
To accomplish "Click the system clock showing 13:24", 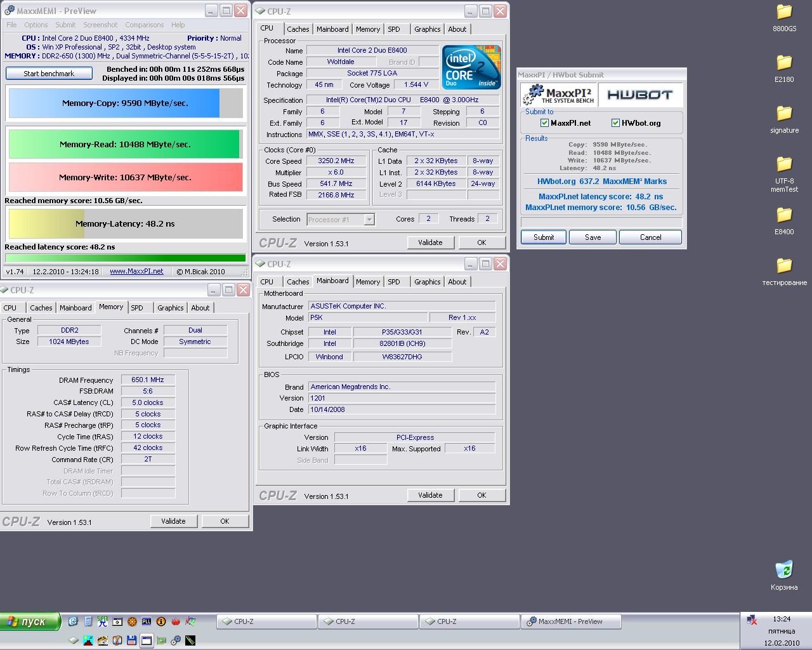I will point(782,618).
